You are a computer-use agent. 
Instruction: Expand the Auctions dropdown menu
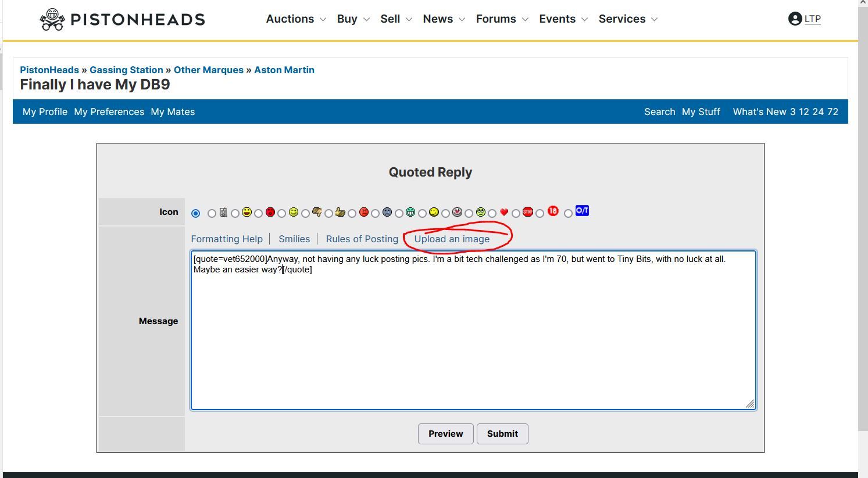tap(296, 19)
